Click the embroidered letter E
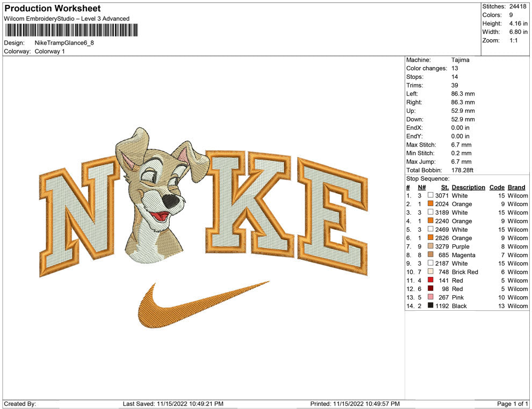Viewport: 532px width, 409px height. pos(333,216)
